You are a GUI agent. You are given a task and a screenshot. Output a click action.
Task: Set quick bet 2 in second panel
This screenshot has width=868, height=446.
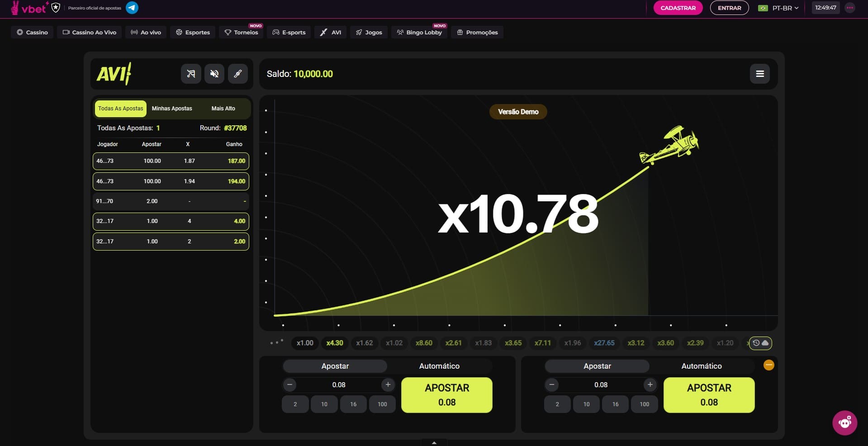pos(557,404)
